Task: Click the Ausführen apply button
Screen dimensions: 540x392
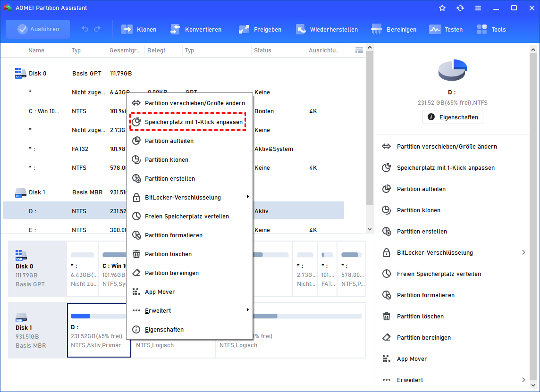Action: point(38,29)
